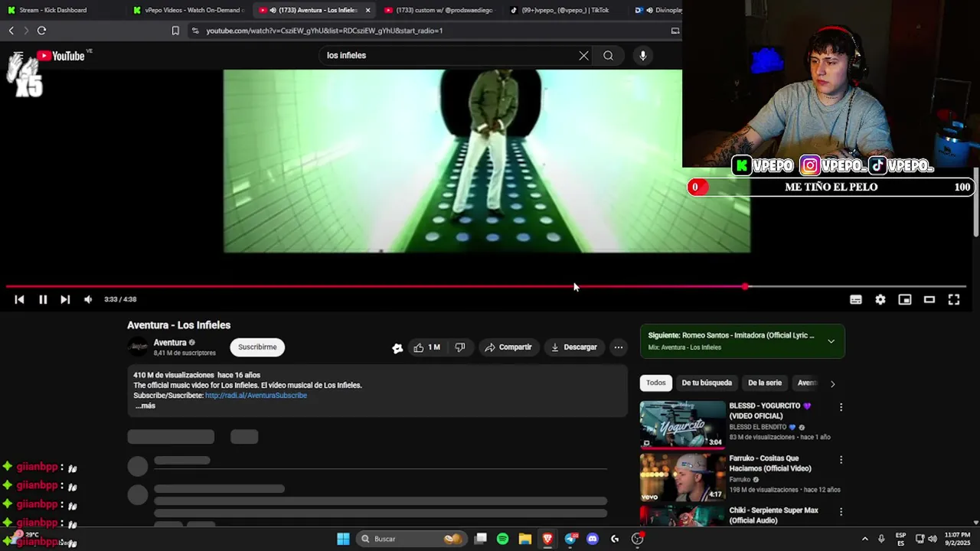Screen dimensions: 980x551
Task: Select the 'De la serie' chip
Action: point(765,383)
